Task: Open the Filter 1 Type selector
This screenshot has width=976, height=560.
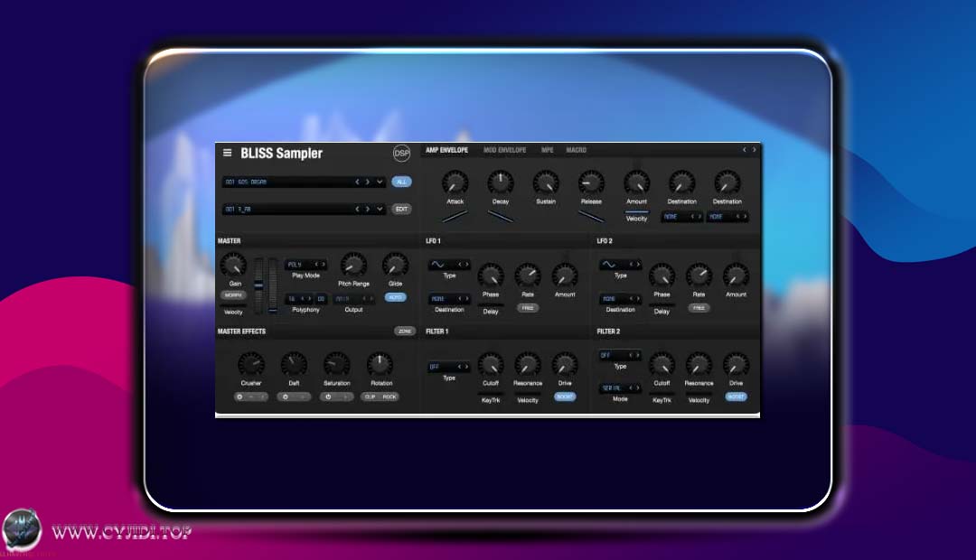Action: (449, 367)
